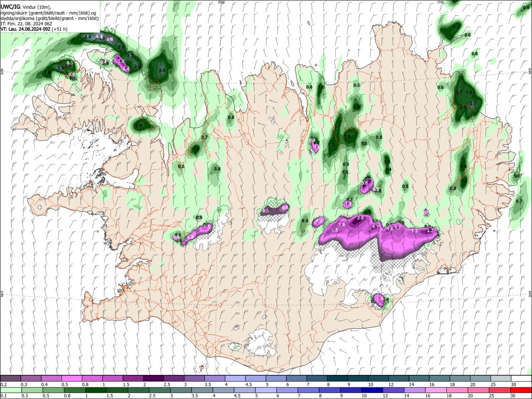
Task: Click the 'Vindur (10m)' header text
Action: [x=37, y=7]
